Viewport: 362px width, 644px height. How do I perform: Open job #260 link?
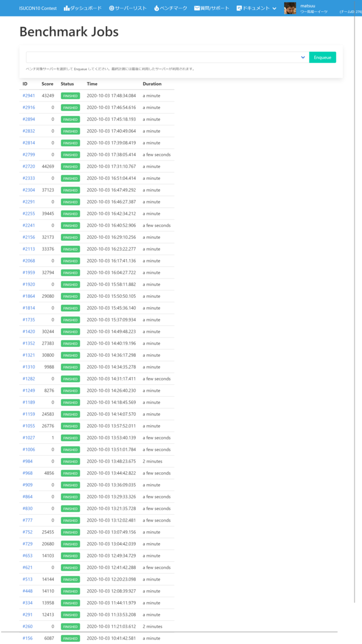[x=27, y=627]
